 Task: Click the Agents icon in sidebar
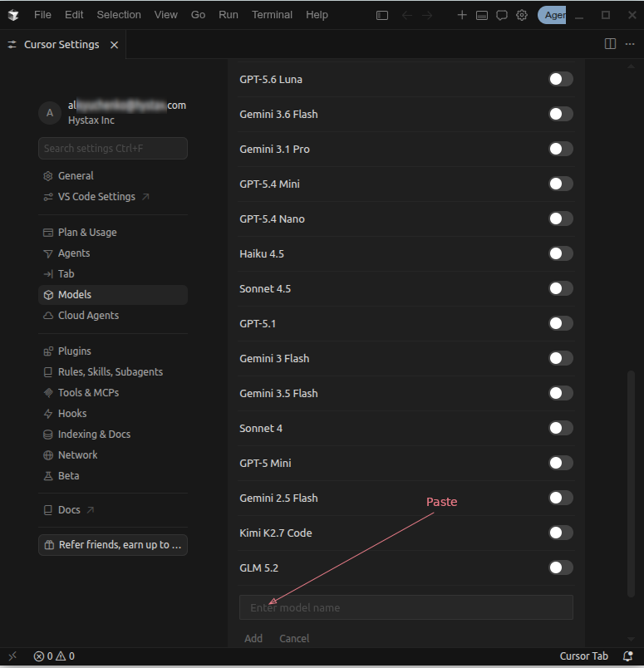coord(48,253)
